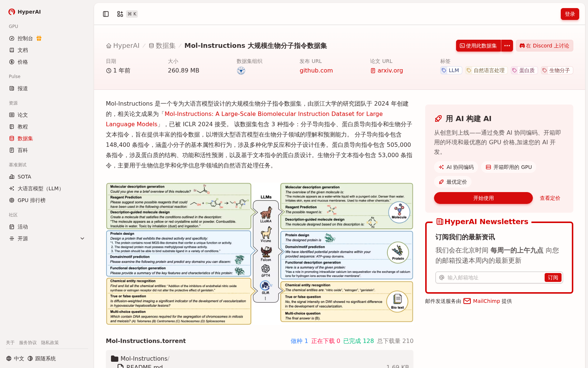Click the 数据集 breadcrumb link
588x368 pixels.
162,46
